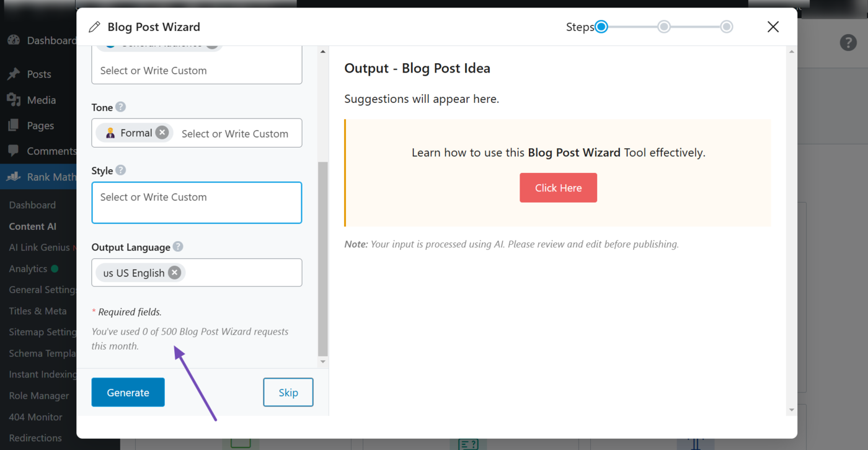Image resolution: width=868 pixels, height=450 pixels.
Task: Close the Blog Post Wizard dialog
Action: click(773, 27)
